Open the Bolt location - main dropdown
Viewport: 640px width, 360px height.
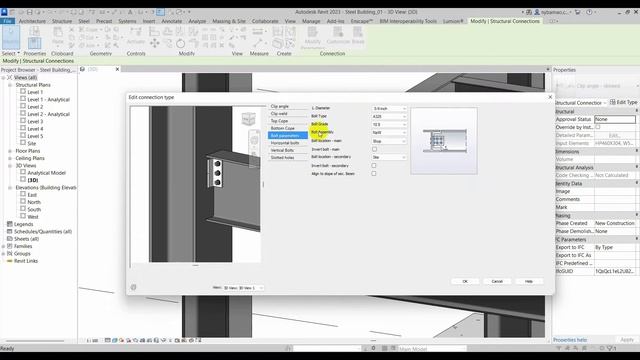pos(389,141)
